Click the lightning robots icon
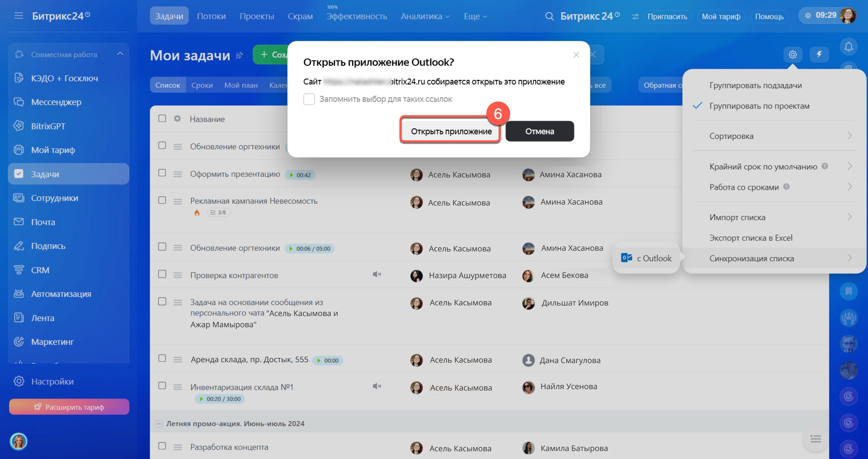 tap(819, 55)
